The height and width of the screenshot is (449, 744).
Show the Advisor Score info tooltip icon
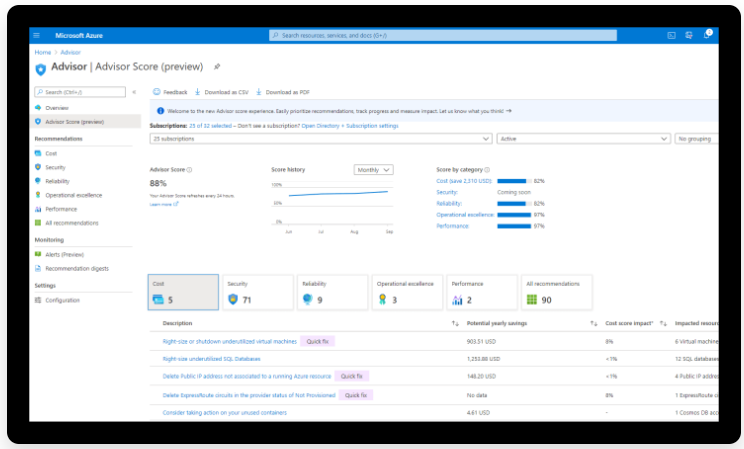(x=190, y=170)
